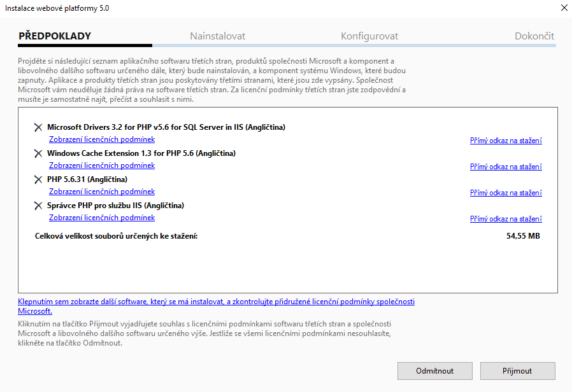Select the Dokončit step
Image resolution: width=572 pixels, height=392 pixels.
pyautogui.click(x=534, y=36)
